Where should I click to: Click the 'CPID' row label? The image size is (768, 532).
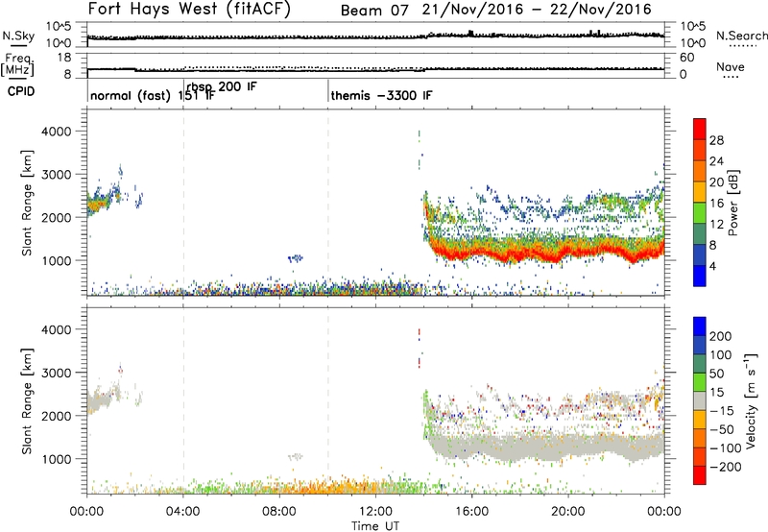[21, 91]
